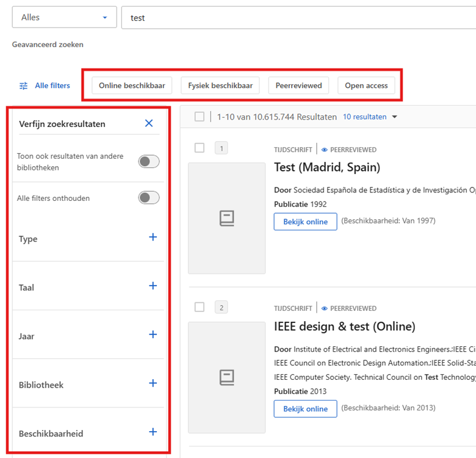Check the select-all results checkbox
Screen dimensions: 476x458
click(x=200, y=117)
